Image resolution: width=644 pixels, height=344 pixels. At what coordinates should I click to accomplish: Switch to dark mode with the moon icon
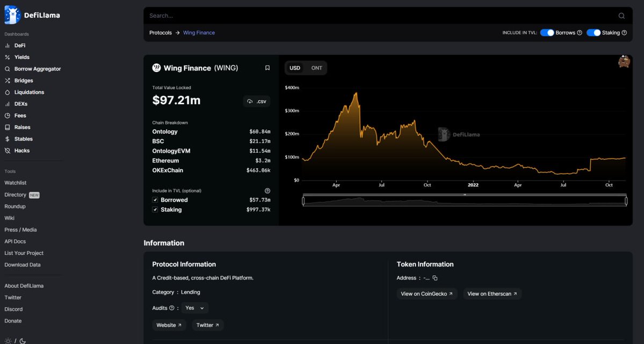pos(22,341)
